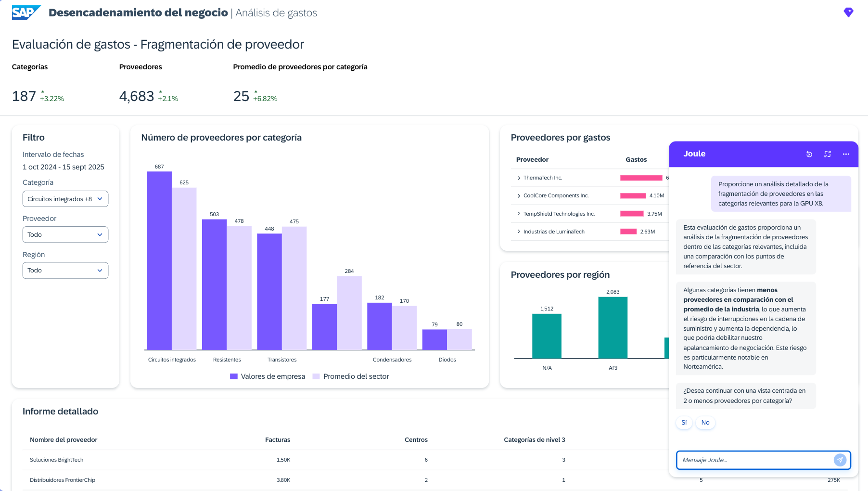Click Categorías de nivel 3 column header
The width and height of the screenshot is (868, 491).
click(535, 439)
